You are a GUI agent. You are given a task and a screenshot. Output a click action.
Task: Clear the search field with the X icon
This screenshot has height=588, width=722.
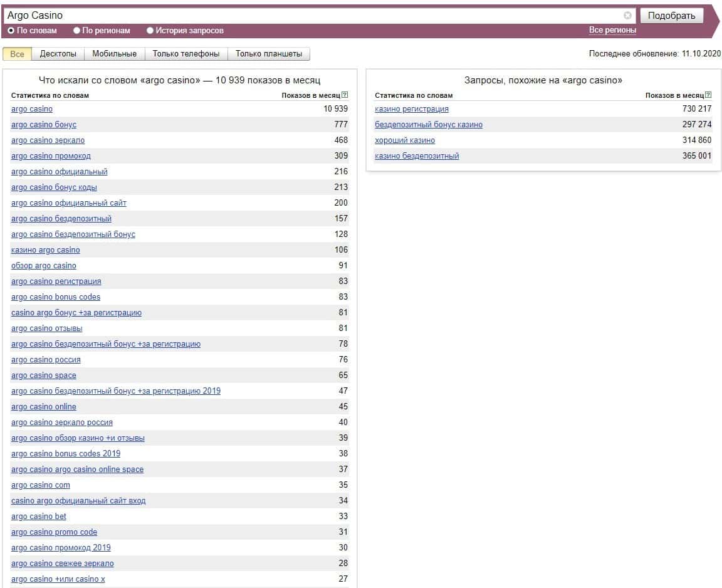[x=627, y=16]
